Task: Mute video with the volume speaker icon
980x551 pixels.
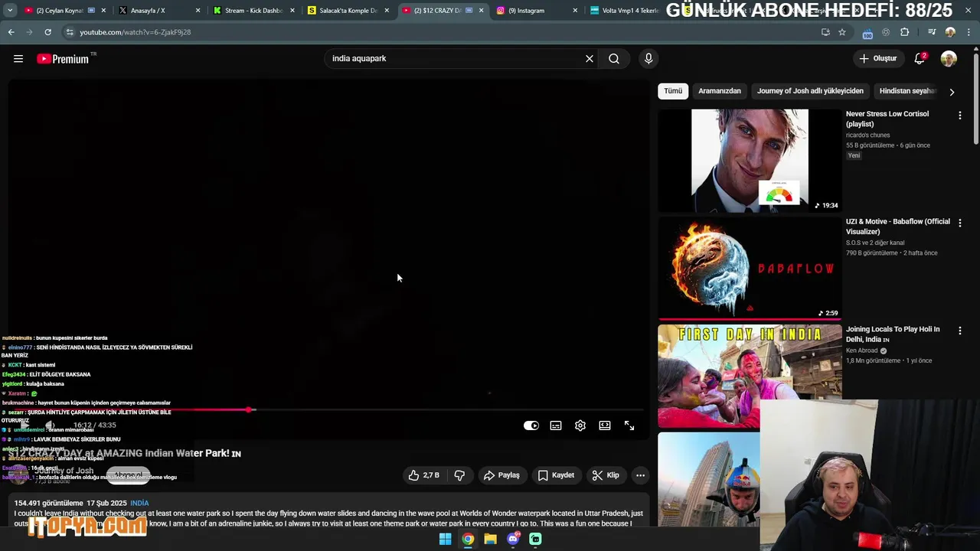Action: coord(50,425)
